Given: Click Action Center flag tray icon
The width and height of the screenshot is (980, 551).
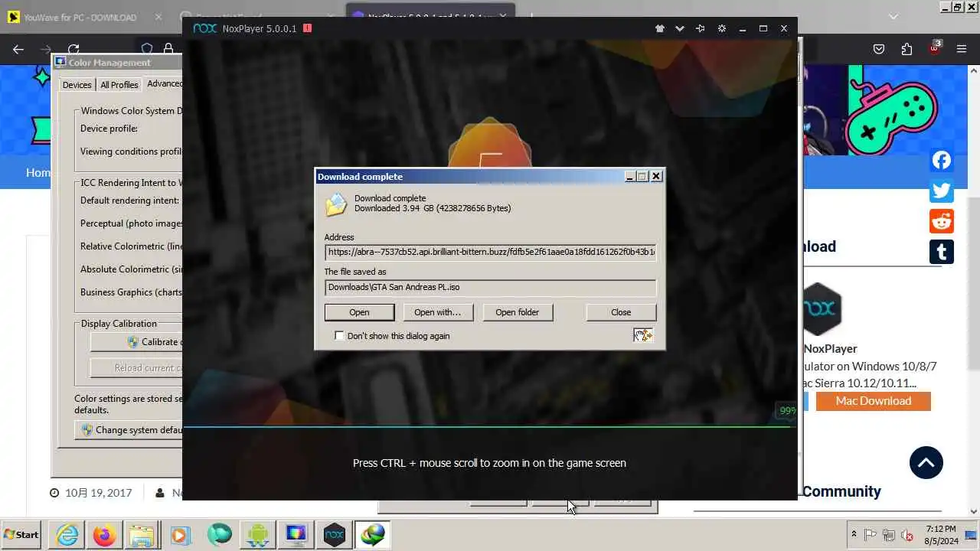Looking at the screenshot, I should click(871, 535).
